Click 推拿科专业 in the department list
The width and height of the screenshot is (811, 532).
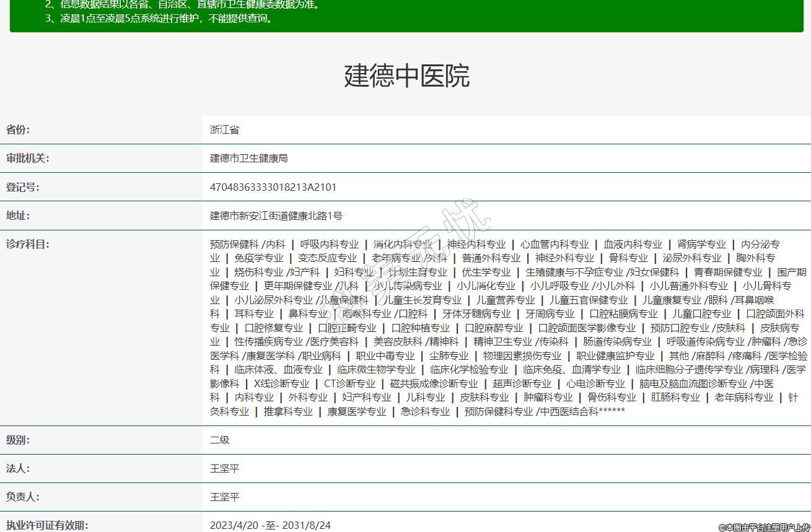click(288, 411)
